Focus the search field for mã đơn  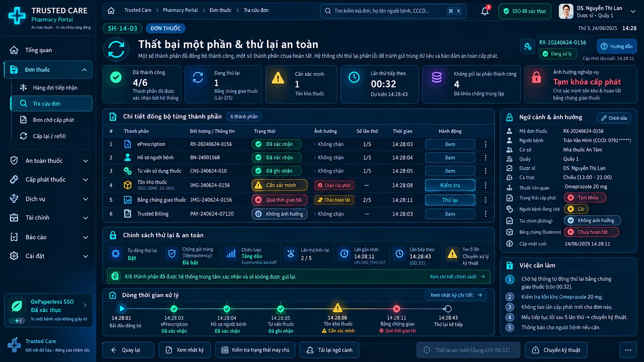393,11
